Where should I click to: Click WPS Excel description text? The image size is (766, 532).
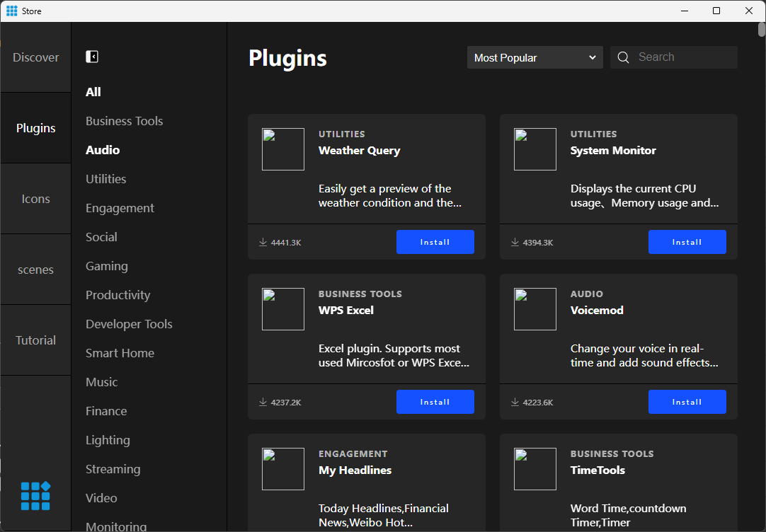coord(394,356)
